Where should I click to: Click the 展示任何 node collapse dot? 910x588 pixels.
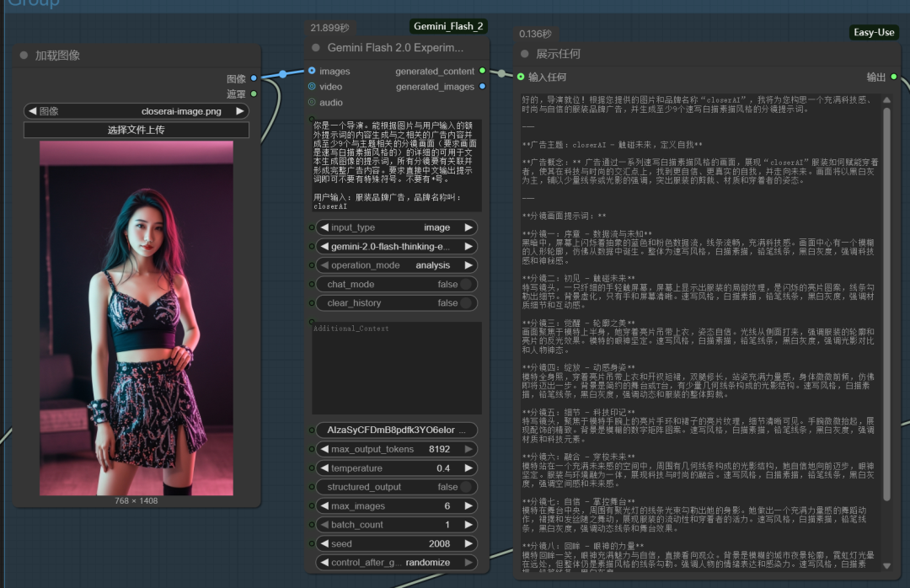click(x=525, y=54)
